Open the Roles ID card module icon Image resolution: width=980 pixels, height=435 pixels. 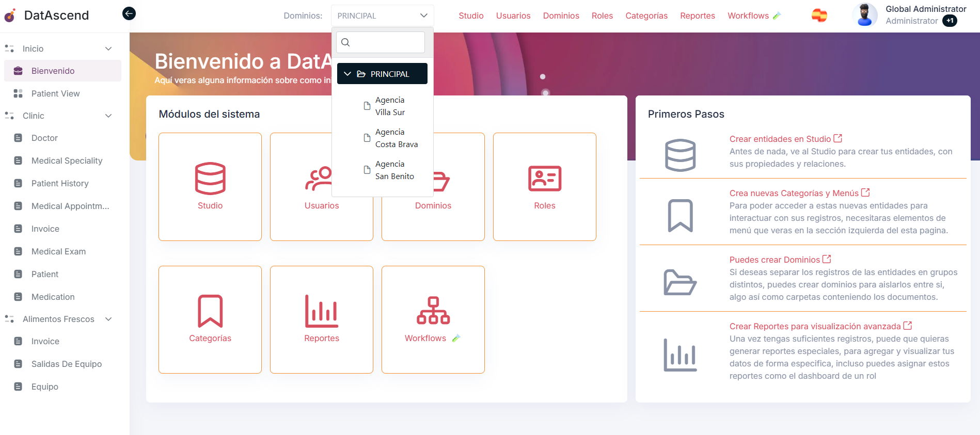coord(545,179)
